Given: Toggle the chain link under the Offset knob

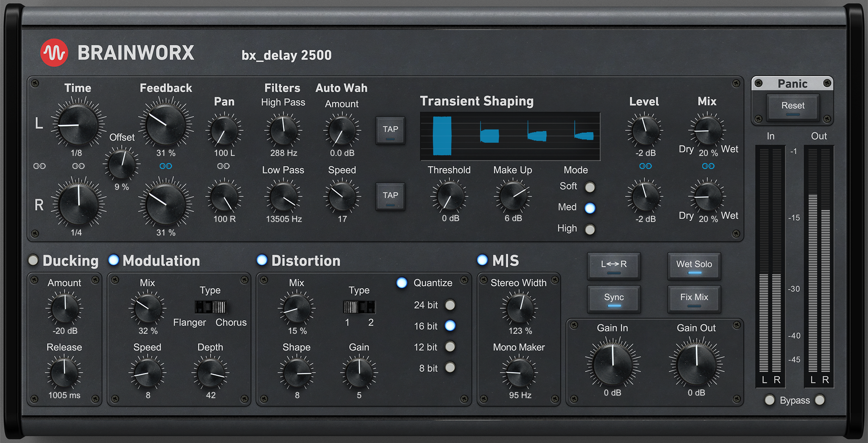Looking at the screenshot, I should [78, 166].
